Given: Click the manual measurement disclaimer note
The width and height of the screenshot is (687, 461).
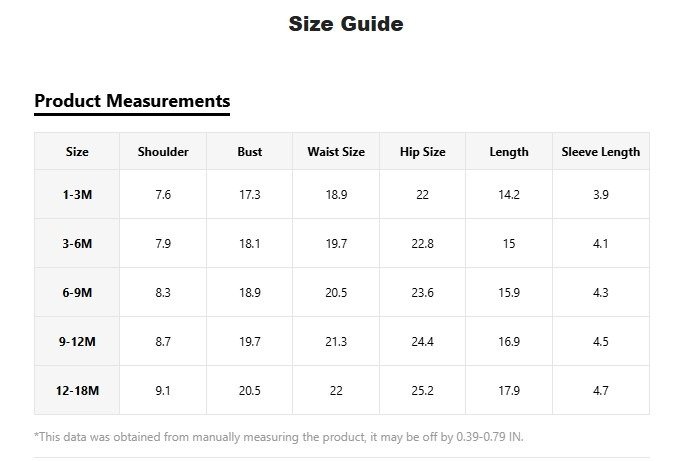Looking at the screenshot, I should 279,436.
